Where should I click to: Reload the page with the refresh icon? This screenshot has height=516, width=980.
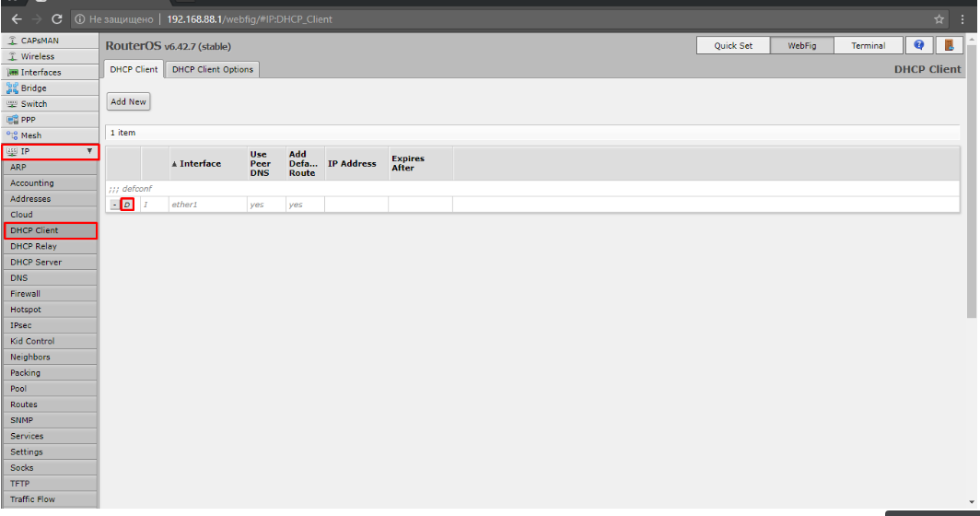pyautogui.click(x=57, y=19)
